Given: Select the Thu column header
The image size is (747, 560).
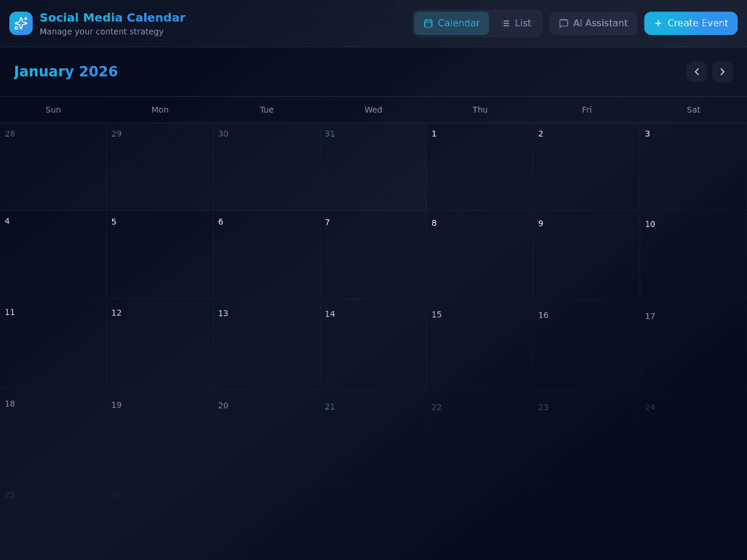Looking at the screenshot, I should (x=480, y=110).
